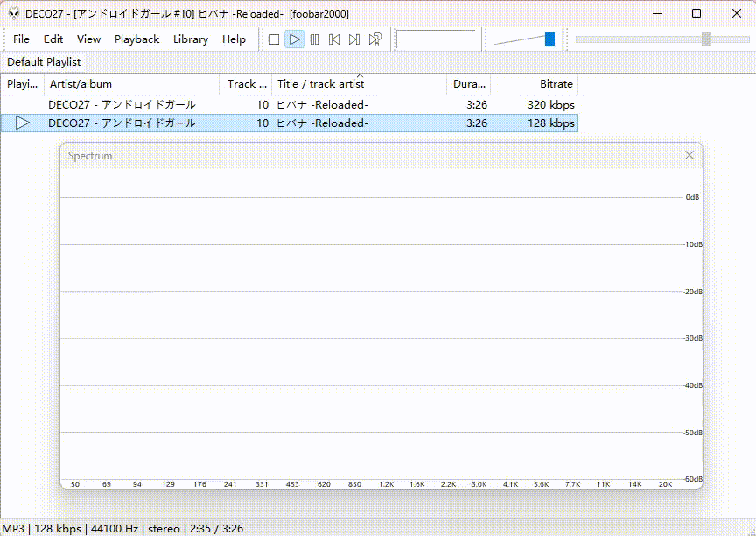
Task: Click the Previous track icon
Action: 334,39
